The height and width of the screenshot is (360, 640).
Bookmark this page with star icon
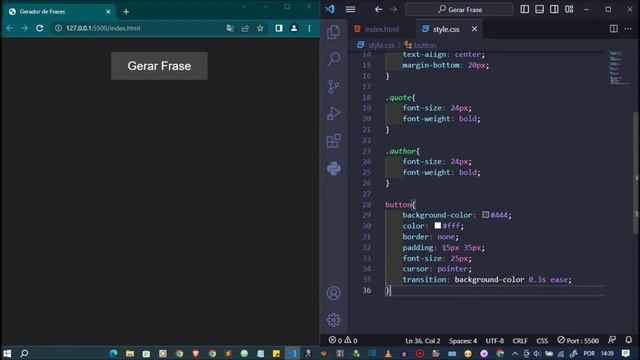click(260, 28)
